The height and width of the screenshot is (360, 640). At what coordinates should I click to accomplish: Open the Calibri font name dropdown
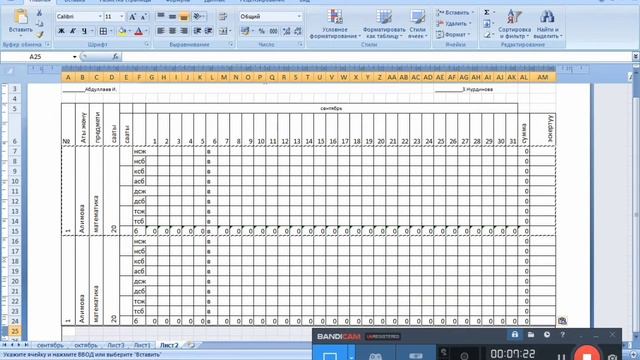click(x=100, y=17)
